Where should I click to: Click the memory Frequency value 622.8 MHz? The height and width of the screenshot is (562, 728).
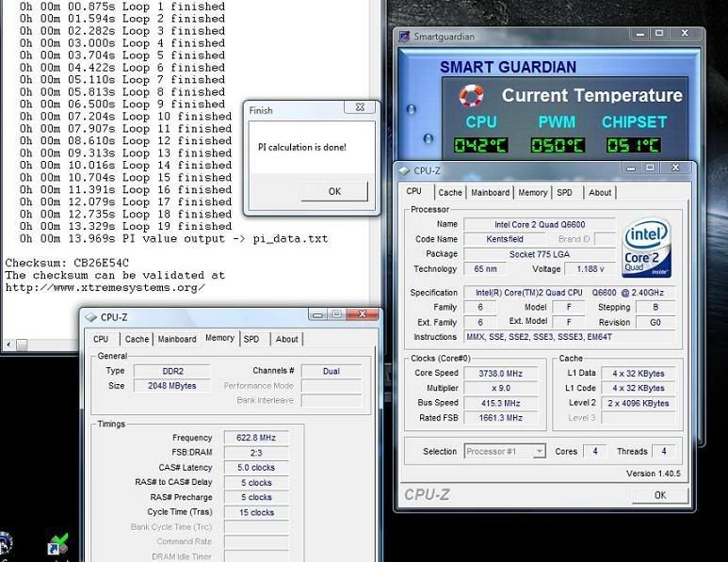click(x=256, y=438)
